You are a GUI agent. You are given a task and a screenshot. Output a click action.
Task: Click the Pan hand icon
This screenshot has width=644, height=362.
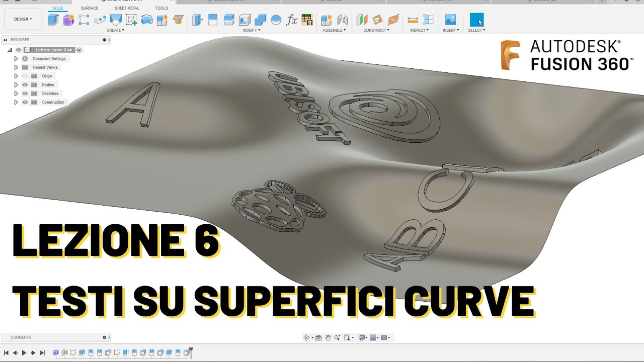pos(328,337)
